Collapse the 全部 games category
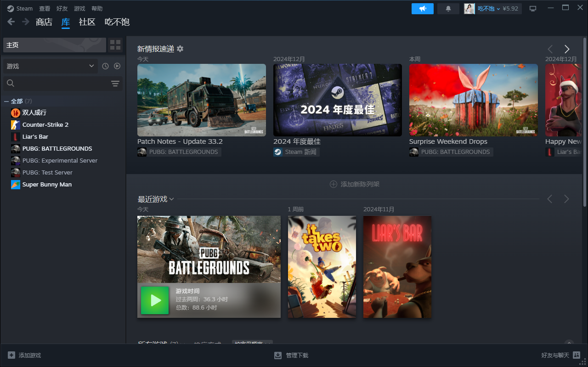The image size is (588, 367). (x=6, y=101)
